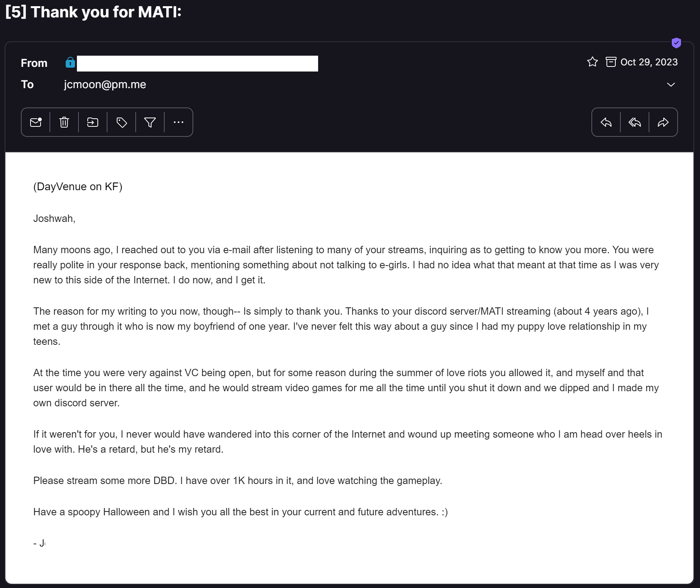Screen dimensions: 700x588
Task: Forward this email
Action: 663,123
